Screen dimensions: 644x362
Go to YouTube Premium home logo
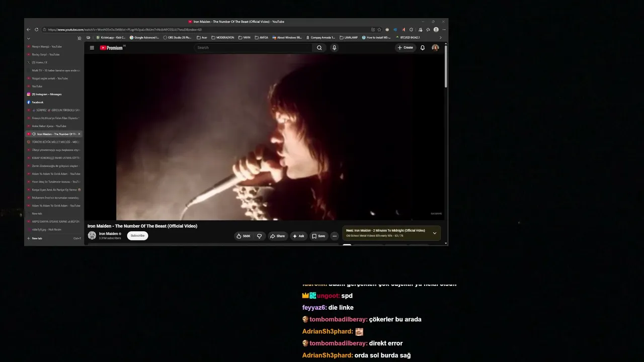pos(112,48)
